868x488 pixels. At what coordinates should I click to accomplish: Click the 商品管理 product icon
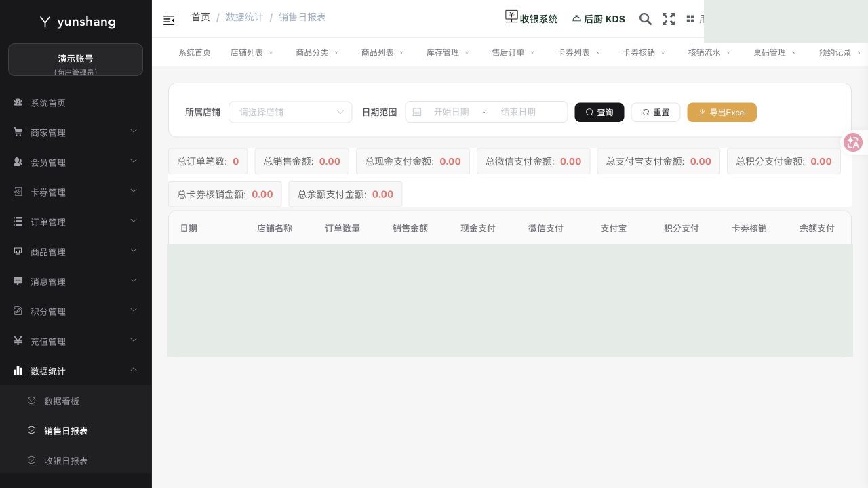18,251
